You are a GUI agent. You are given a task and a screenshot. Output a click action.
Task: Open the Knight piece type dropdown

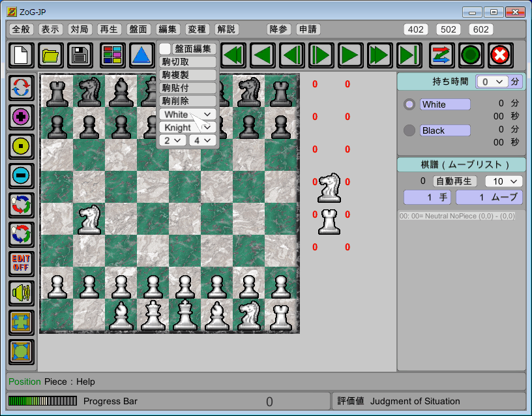click(x=188, y=127)
